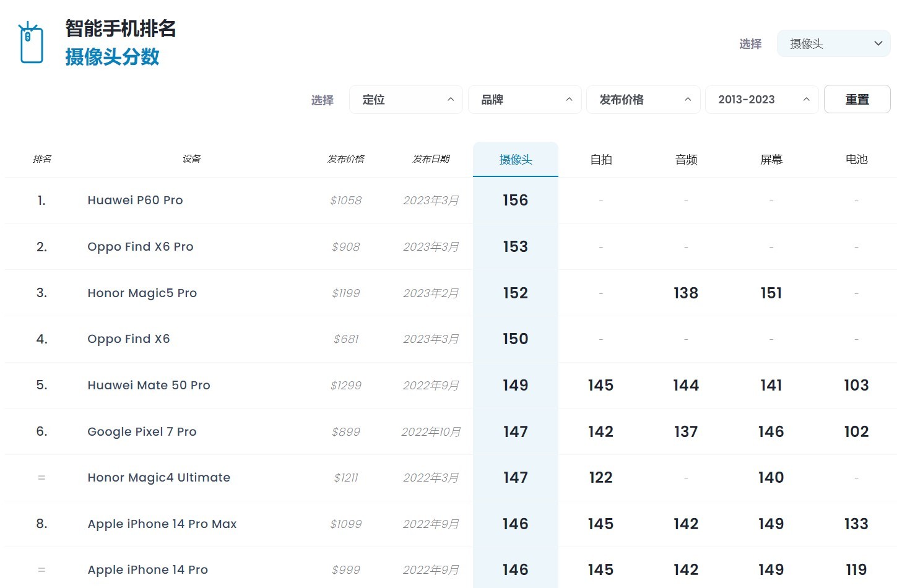Screen dimensions: 897x588
Task: Open the 摄像头 category selector dropdown
Action: coord(833,44)
